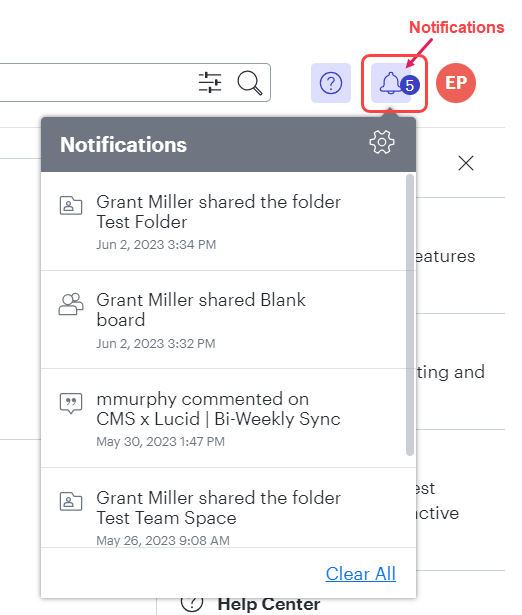Viewport: 522px width, 615px height.
Task: Close the side panel with X
Action: [466, 163]
